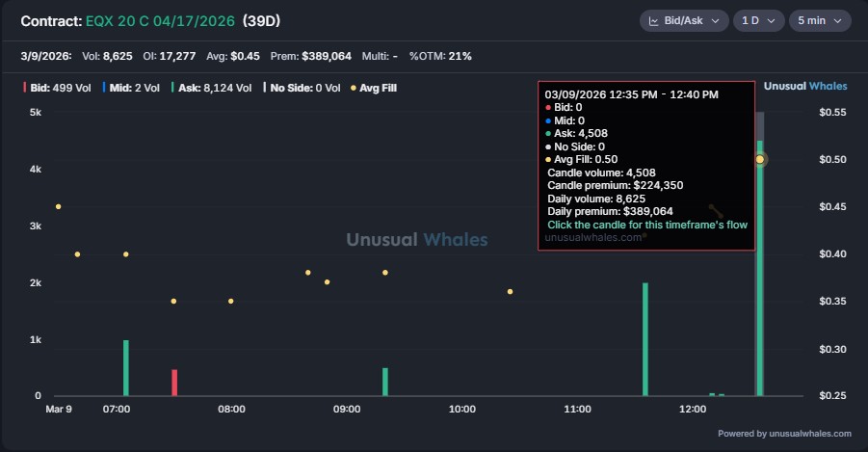Click Candle premium: $224,350 in the tooltip
This screenshot has height=452, width=868.
click(615, 186)
